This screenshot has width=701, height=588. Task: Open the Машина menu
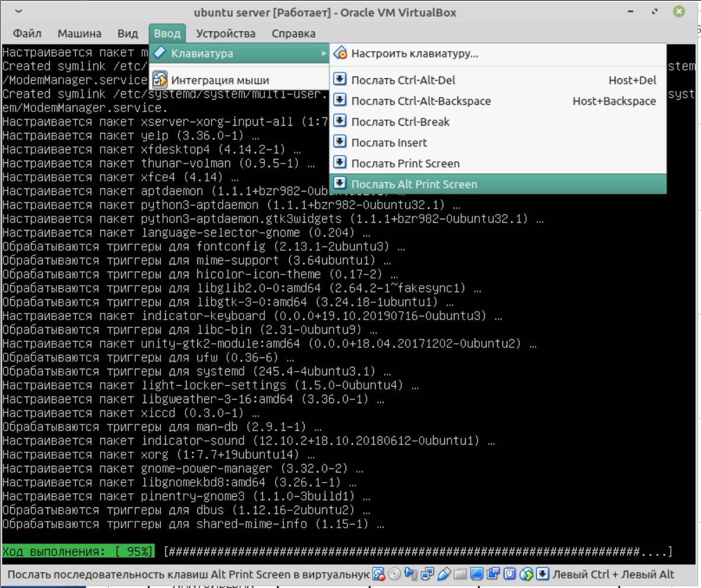point(79,34)
